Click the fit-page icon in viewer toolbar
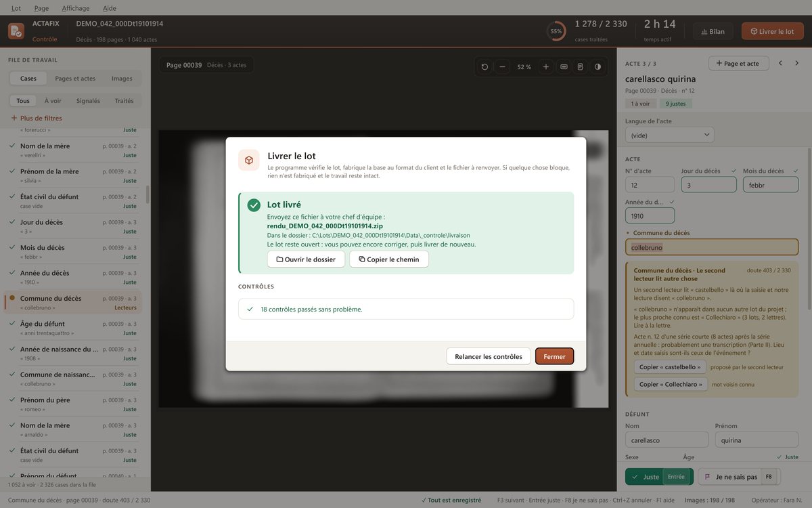Viewport: 812px width, 508px height. click(x=580, y=67)
